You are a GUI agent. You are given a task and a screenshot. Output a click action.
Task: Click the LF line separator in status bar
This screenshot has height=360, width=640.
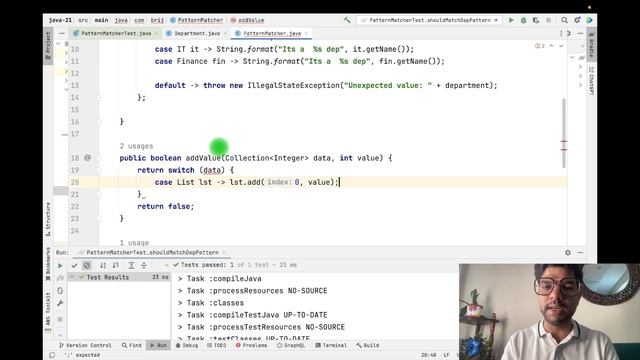(x=447, y=355)
